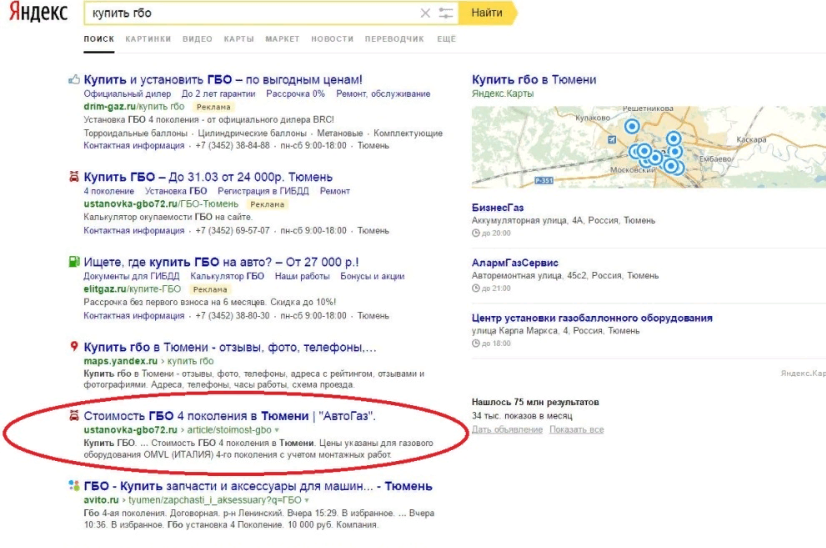Viewport: 826px width, 548px height.
Task: Click the green fuel pump favicon of the elitgaz ad
Action: click(74, 261)
